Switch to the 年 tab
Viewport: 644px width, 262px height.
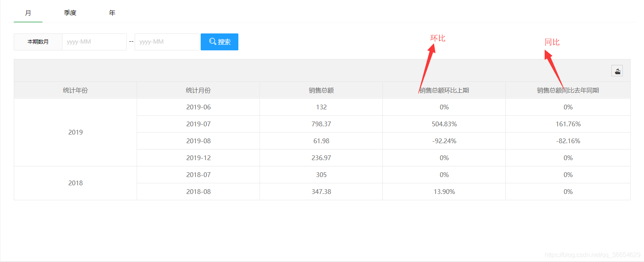tap(112, 13)
